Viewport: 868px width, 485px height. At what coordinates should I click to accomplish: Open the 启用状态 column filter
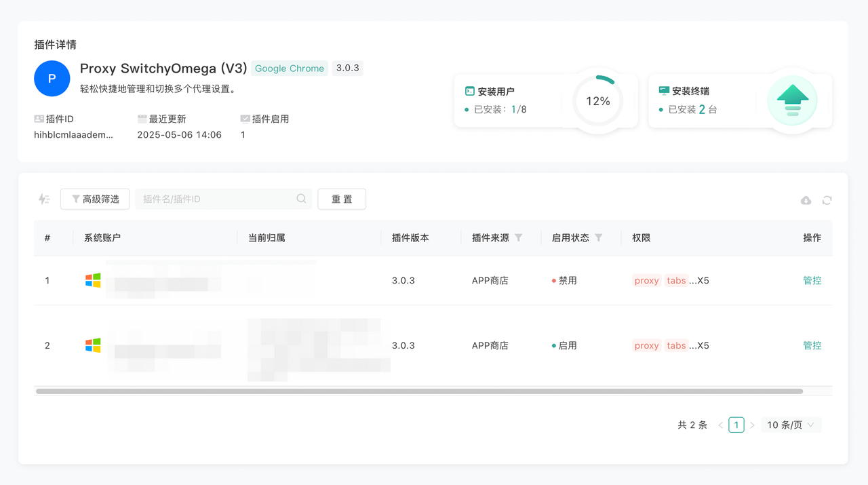click(x=599, y=238)
